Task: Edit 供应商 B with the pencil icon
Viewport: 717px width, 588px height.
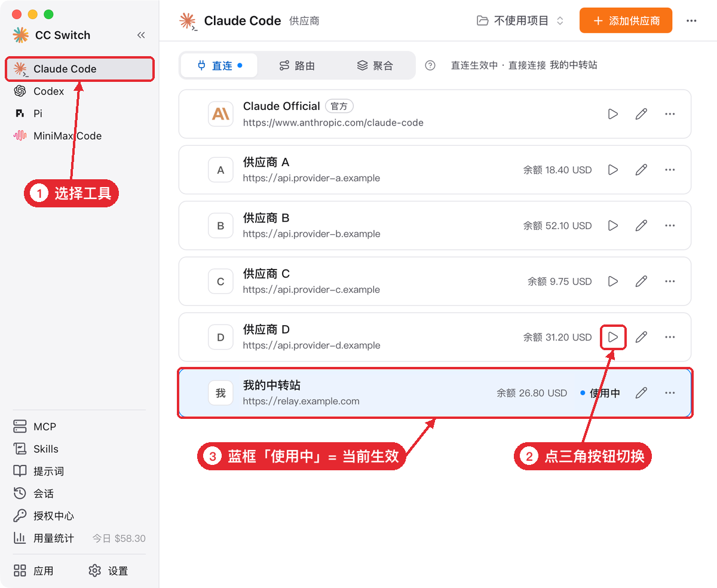Action: click(x=641, y=225)
